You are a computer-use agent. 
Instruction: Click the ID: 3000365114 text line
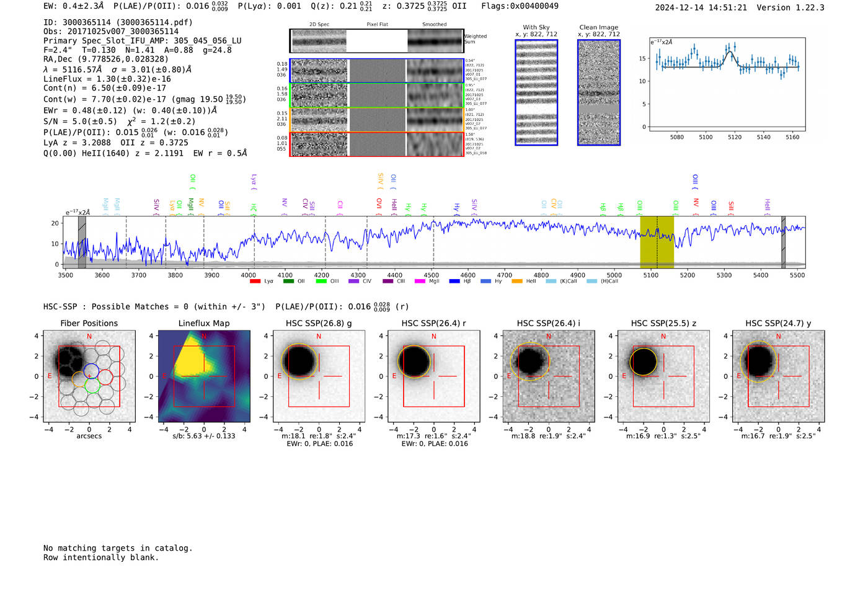118,22
